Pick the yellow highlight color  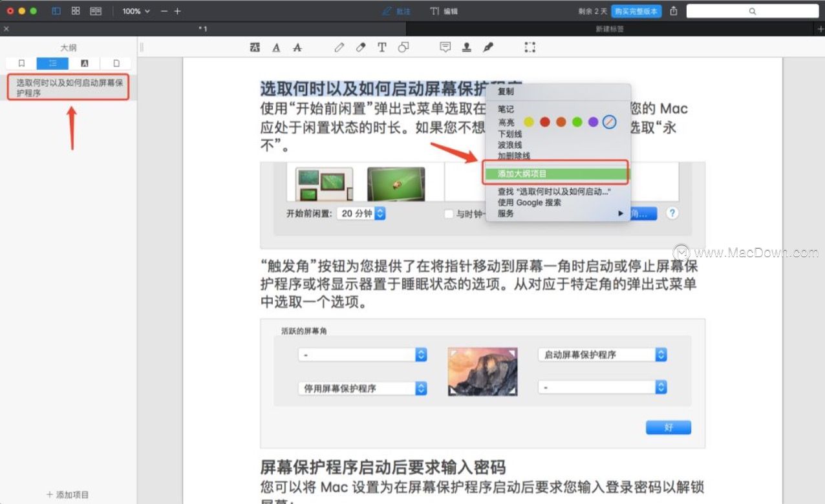(529, 122)
